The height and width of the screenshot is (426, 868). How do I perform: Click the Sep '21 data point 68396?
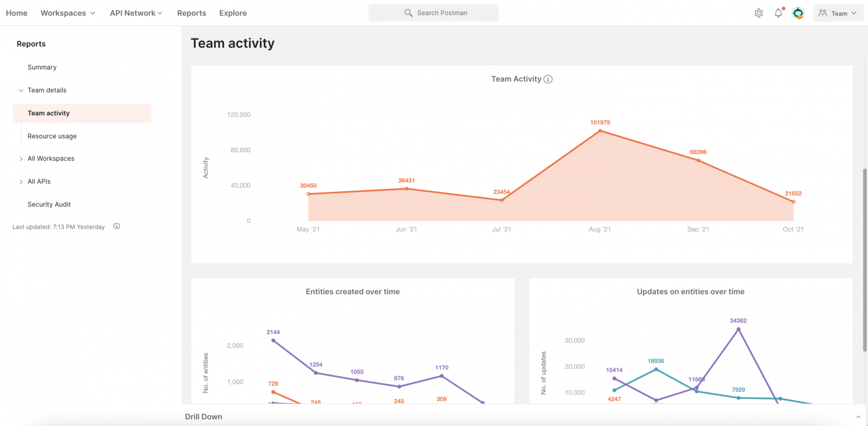[698, 160]
